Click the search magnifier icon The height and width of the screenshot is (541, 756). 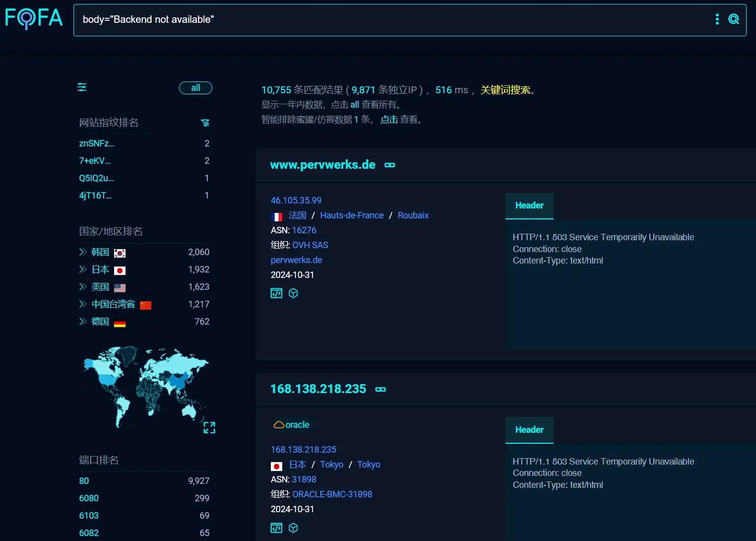pos(733,19)
